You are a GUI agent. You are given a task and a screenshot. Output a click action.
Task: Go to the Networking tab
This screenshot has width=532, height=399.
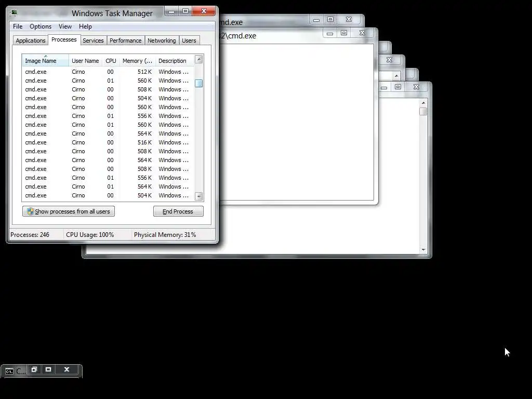pos(162,41)
